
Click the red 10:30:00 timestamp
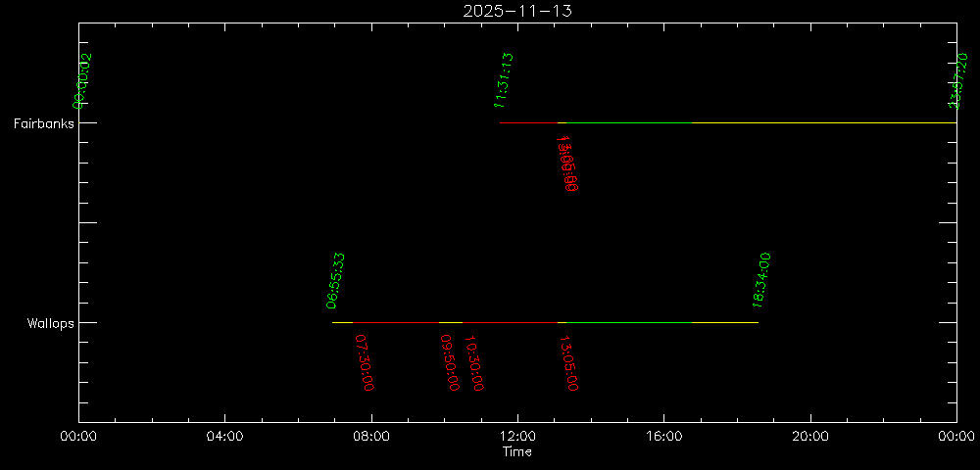[473, 363]
